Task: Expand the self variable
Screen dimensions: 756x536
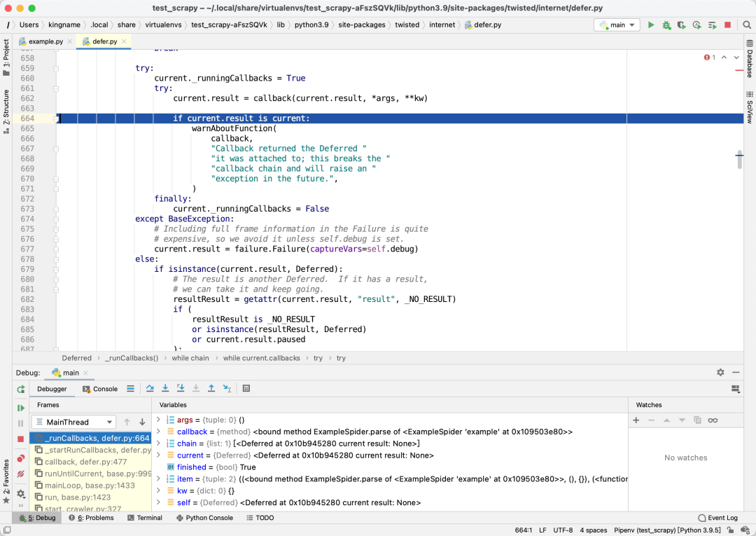Action: coord(158,502)
